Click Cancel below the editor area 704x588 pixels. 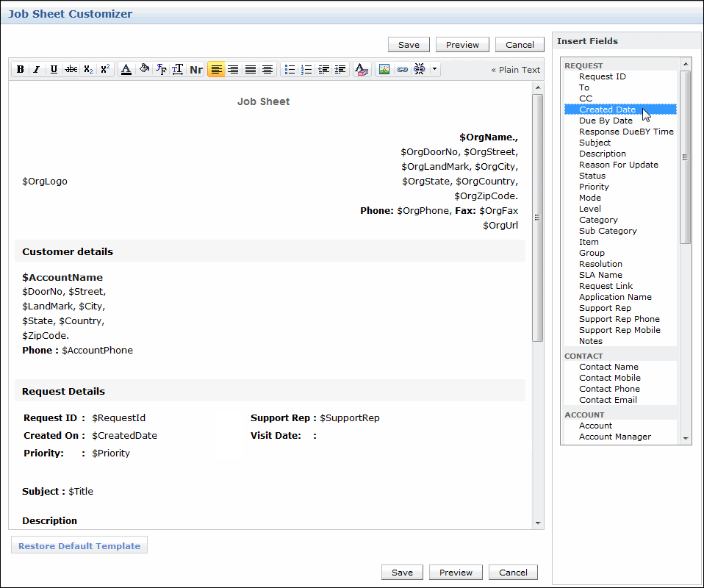pos(513,573)
